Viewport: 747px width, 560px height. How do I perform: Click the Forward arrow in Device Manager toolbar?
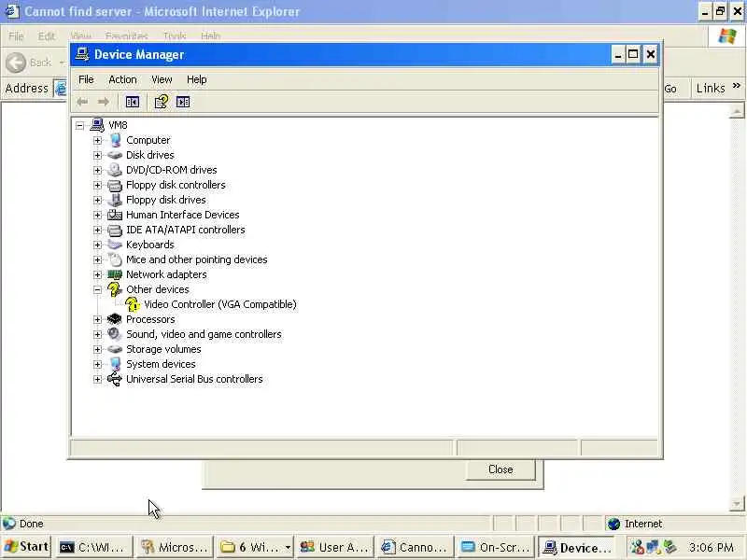(103, 102)
